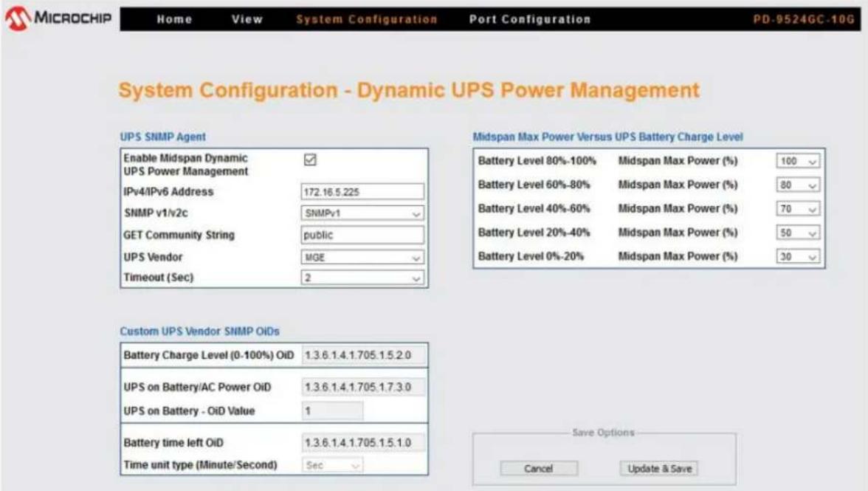This screenshot has width=868, height=491.
Task: Open Max Power dropdown for Battery Level 20%-40%
Action: point(798,233)
